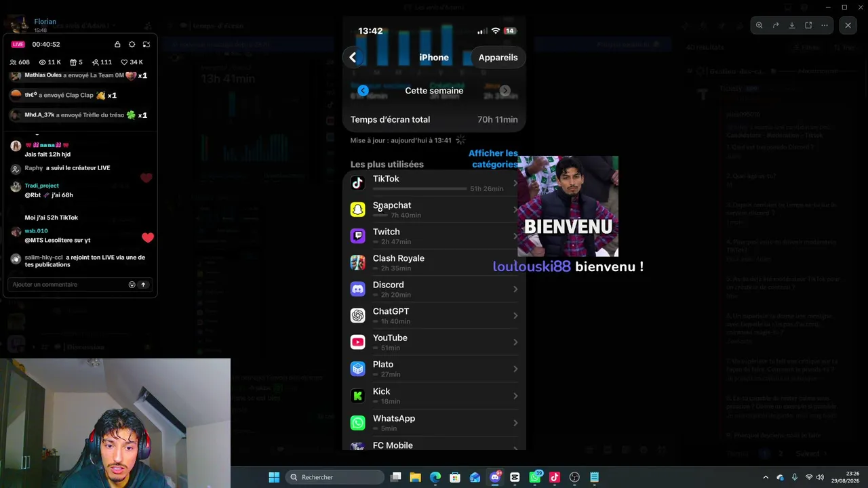
Task: Switch to the iPhone tab
Action: [x=434, y=58]
